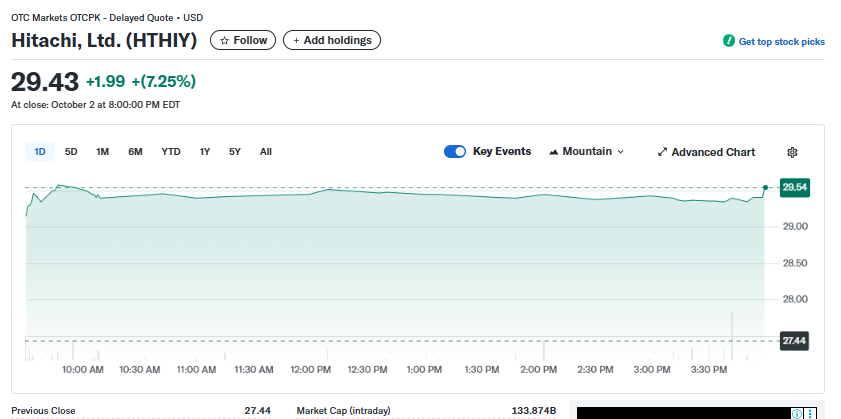Click the dark 27.44 previous close tag
This screenshot has width=841, height=419.
(794, 341)
